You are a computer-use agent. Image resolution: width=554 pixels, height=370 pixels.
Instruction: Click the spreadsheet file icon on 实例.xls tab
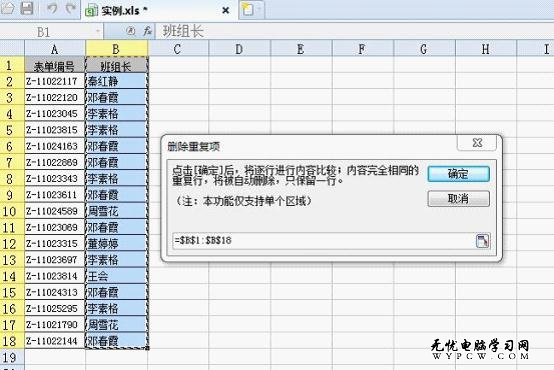pos(92,11)
